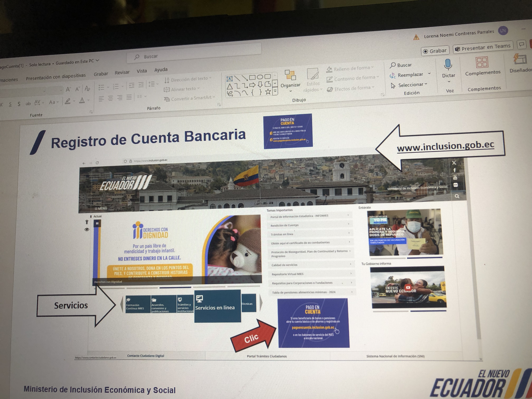The width and height of the screenshot is (532, 399).
Task: Click the font color A icon
Action: pos(82,100)
